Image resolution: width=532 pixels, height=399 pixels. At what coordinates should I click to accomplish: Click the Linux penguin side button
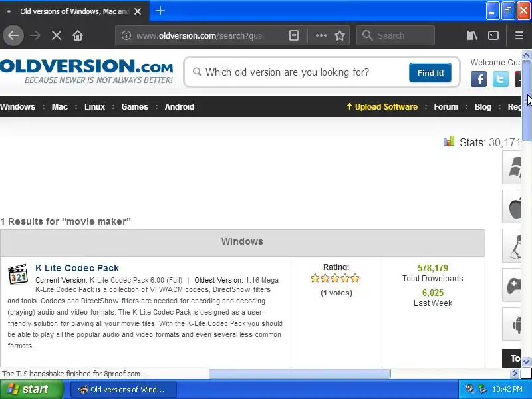[511, 245]
